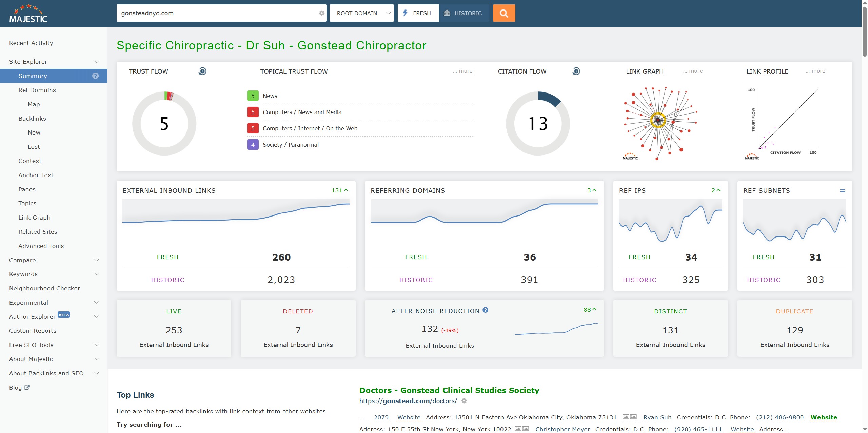The width and height of the screenshot is (868, 433).
Task: Click the lightning bolt icon on the Fresh button
Action: point(405,13)
